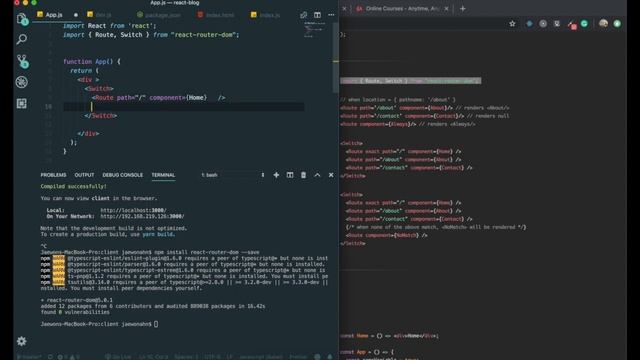Viewport: 640px width, 360px height.
Task: Open the network URL http://192.168.219.126:3000/
Action: tap(142, 216)
